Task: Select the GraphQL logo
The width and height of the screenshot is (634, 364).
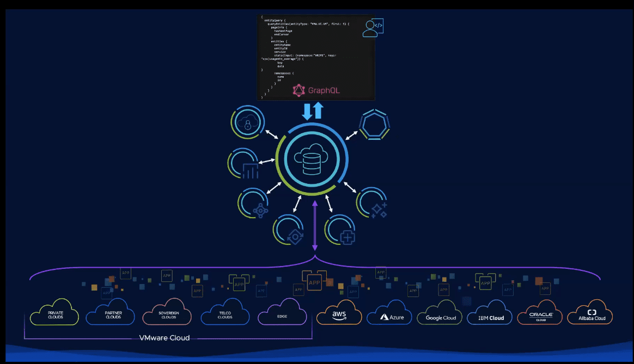Action: [316, 90]
